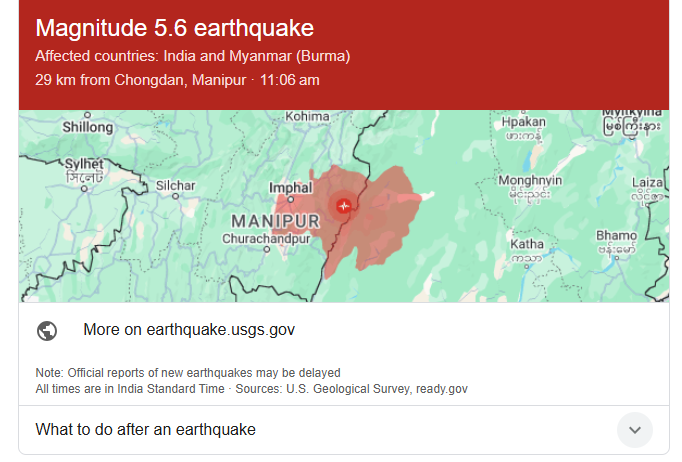Click the Sylhet city label on the map
The image size is (682, 462).
pyautogui.click(x=85, y=163)
